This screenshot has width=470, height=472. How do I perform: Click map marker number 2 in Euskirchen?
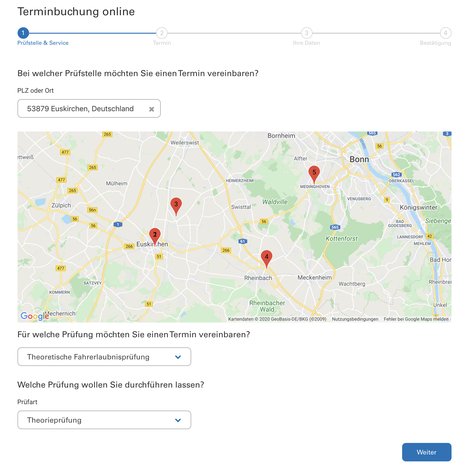155,236
